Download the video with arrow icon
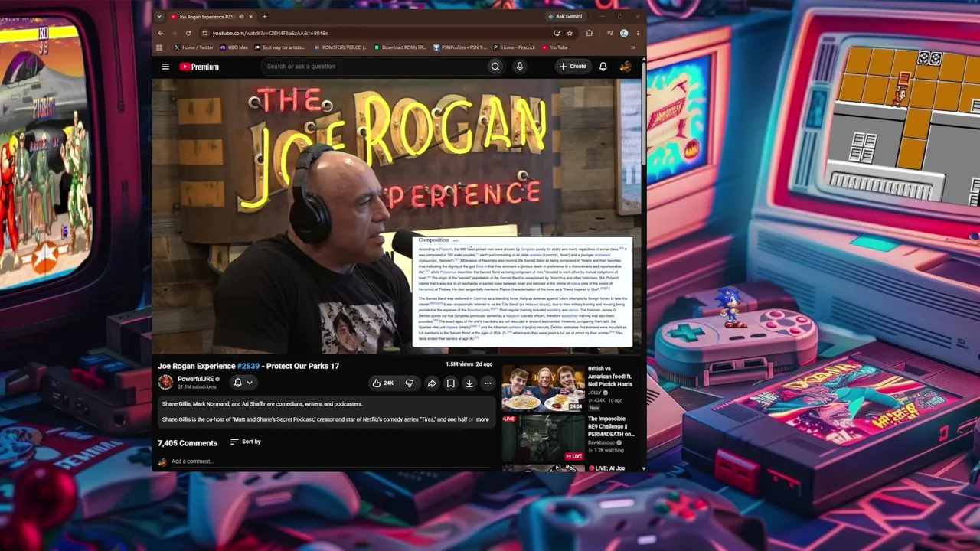This screenshot has height=551, width=980. (x=469, y=383)
